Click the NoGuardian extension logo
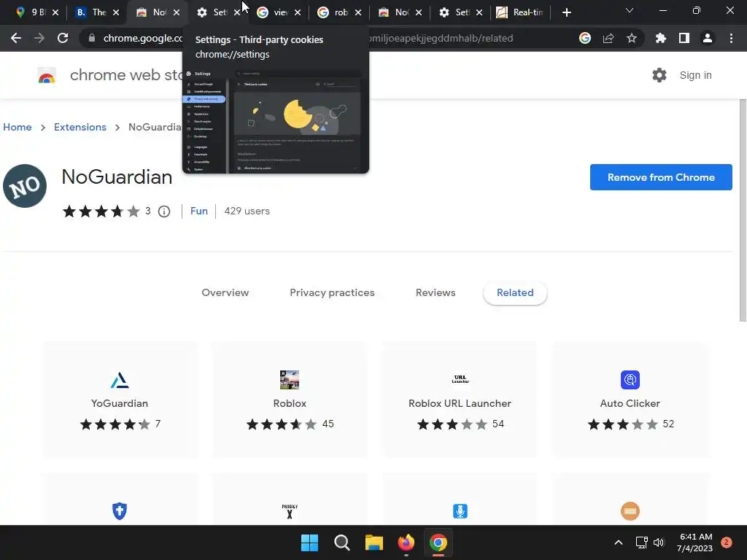 25,186
